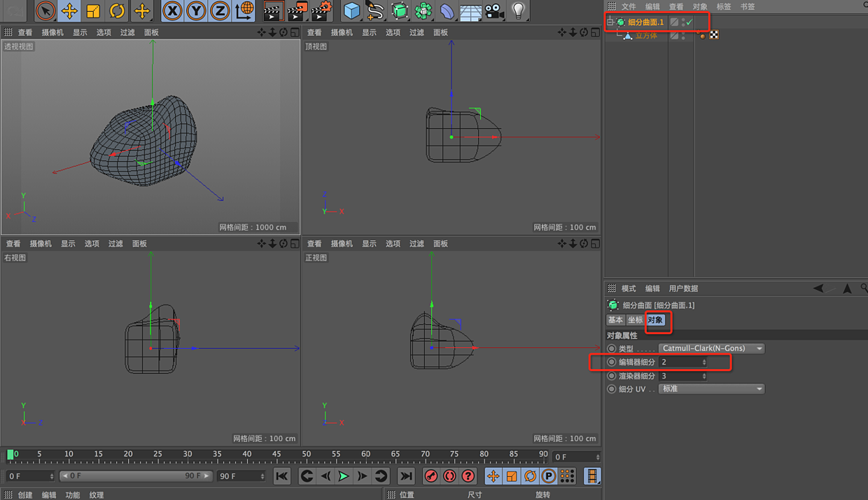This screenshot has height=500, width=868.
Task: Add a Camera from the toolbar
Action: pos(493,11)
